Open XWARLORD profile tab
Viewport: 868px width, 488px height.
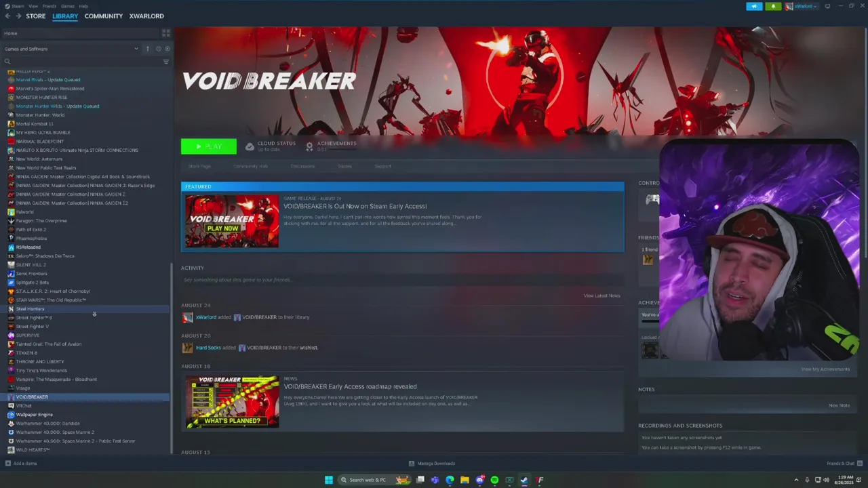pyautogui.click(x=146, y=16)
